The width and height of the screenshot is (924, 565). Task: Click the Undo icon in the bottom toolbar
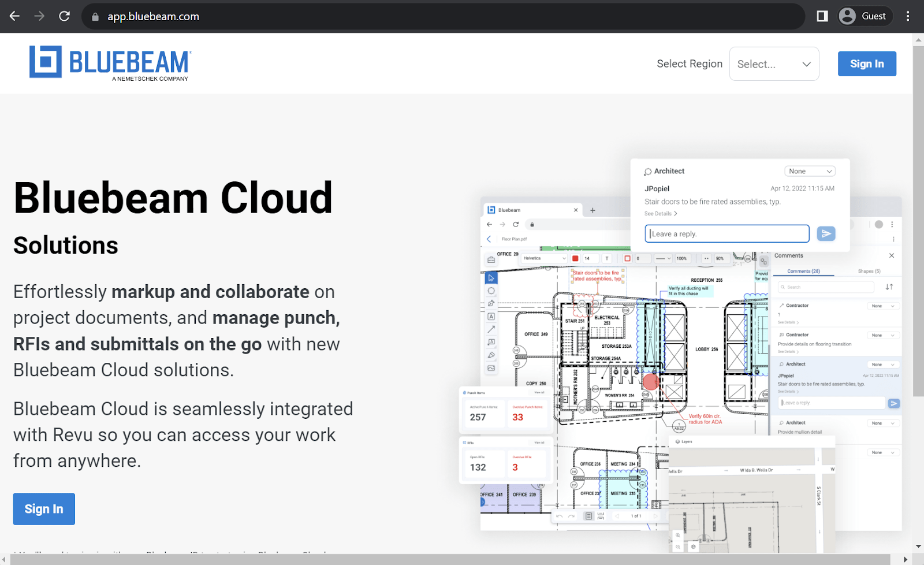[560, 516]
